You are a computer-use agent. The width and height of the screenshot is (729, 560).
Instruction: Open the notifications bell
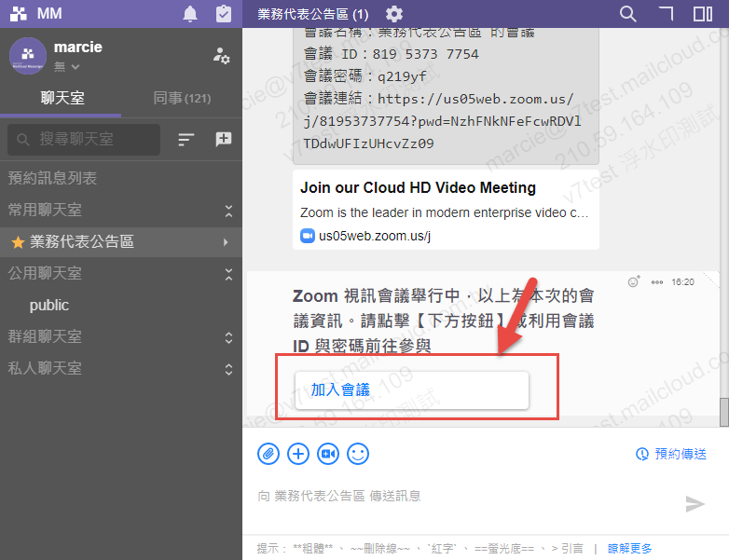(x=189, y=14)
